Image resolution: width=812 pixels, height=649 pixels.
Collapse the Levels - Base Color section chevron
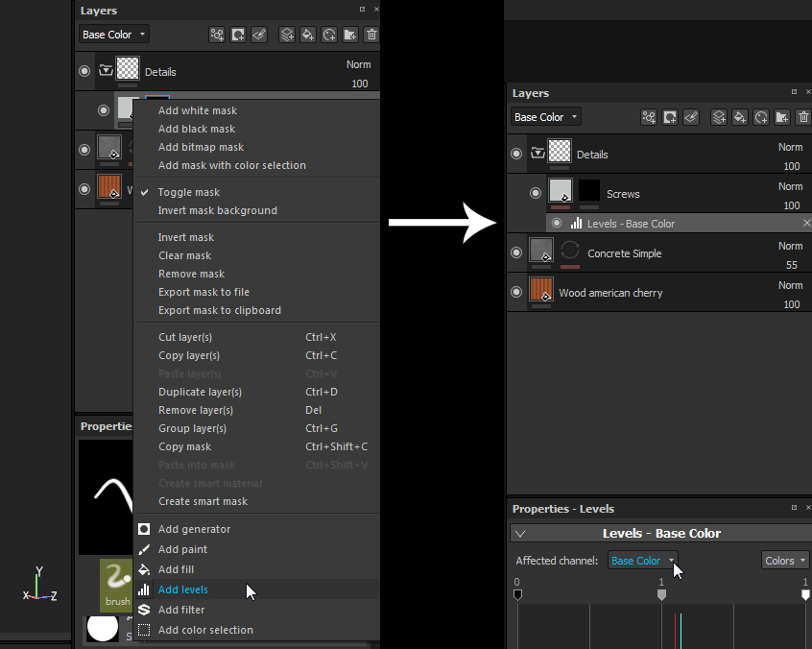tap(519, 534)
